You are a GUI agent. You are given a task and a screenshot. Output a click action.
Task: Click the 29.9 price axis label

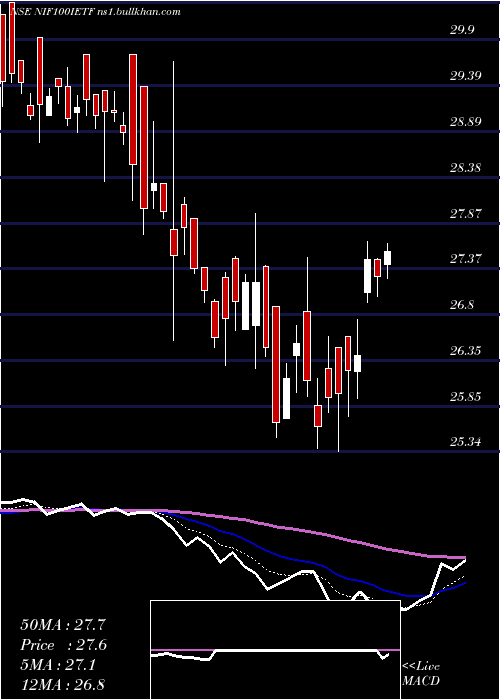click(462, 30)
